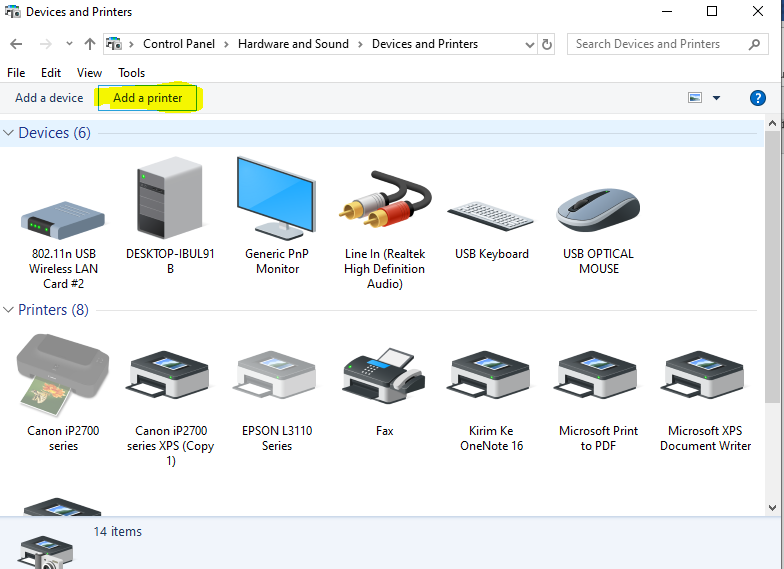Click Add a printer

148,98
